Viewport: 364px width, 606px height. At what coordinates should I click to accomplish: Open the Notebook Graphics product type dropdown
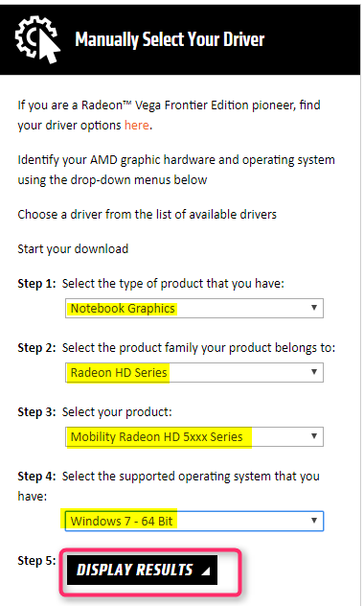point(194,308)
